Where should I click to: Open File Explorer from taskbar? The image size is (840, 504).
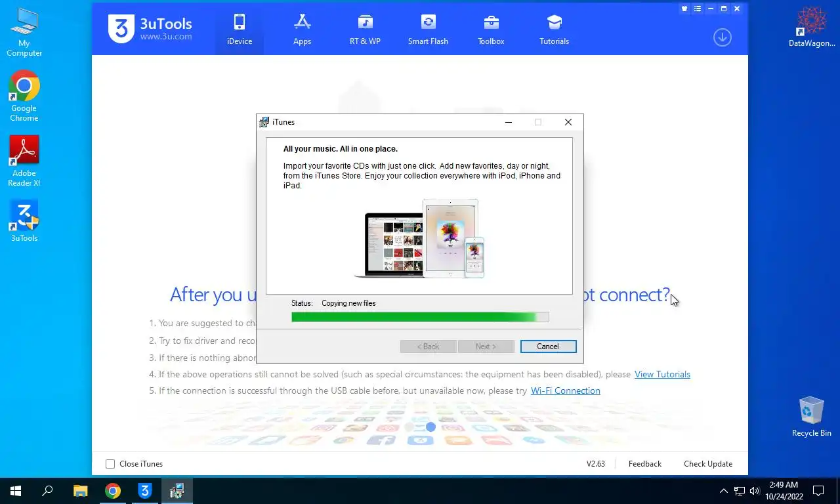[x=80, y=491]
